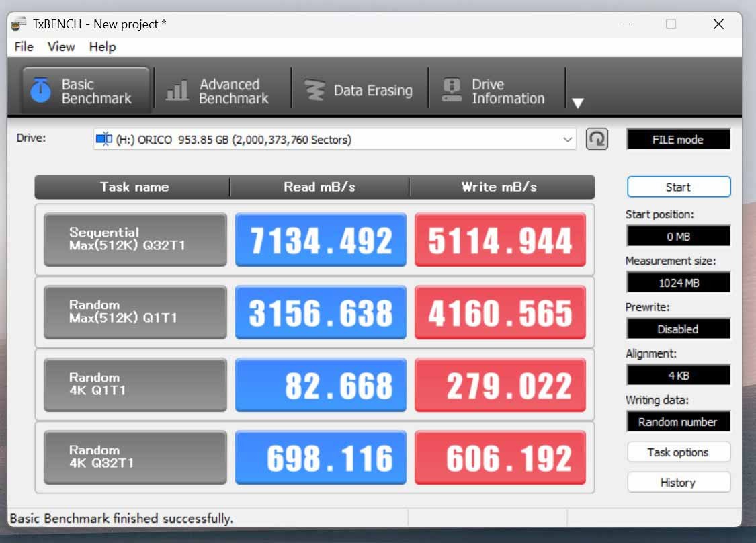Refresh the drive list with reload icon

[x=597, y=139]
